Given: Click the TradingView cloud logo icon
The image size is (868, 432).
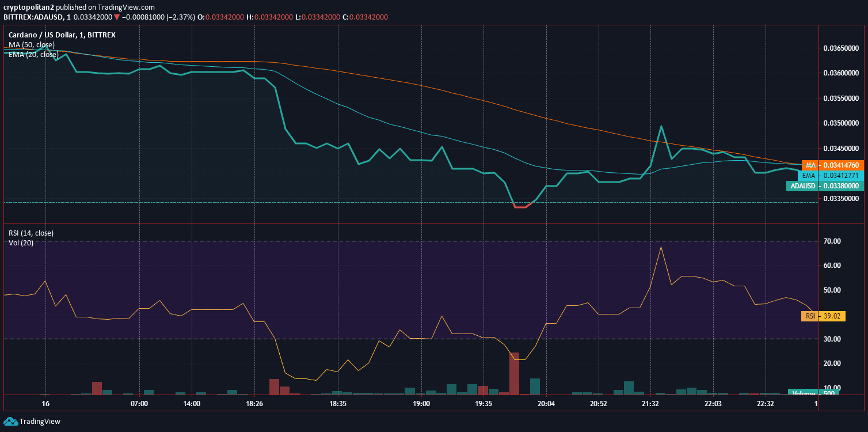Looking at the screenshot, I should point(10,422).
